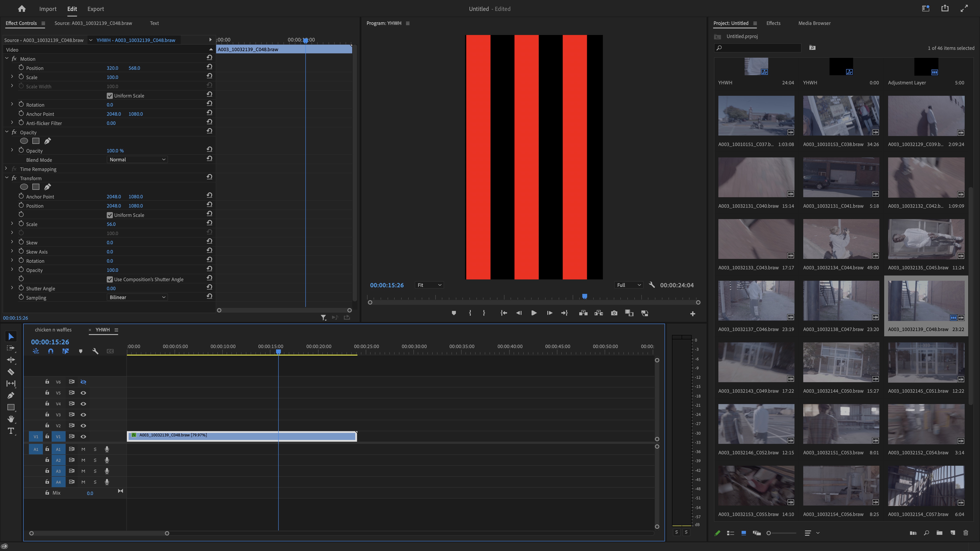
Task: Open the Media Browser tab
Action: click(x=814, y=23)
